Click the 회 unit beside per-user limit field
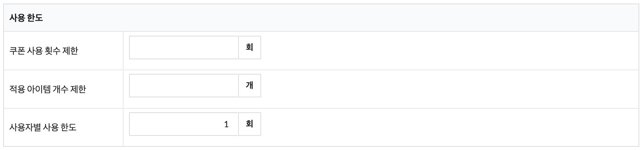 point(249,124)
